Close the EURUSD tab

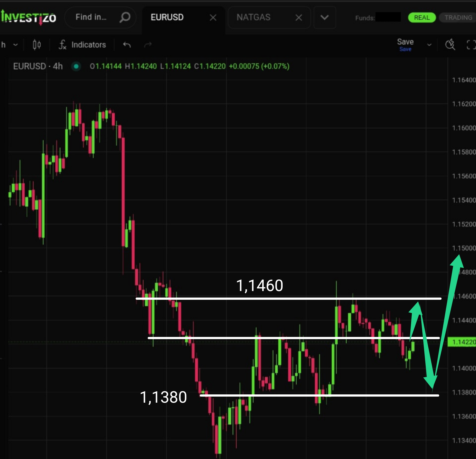pyautogui.click(x=213, y=17)
